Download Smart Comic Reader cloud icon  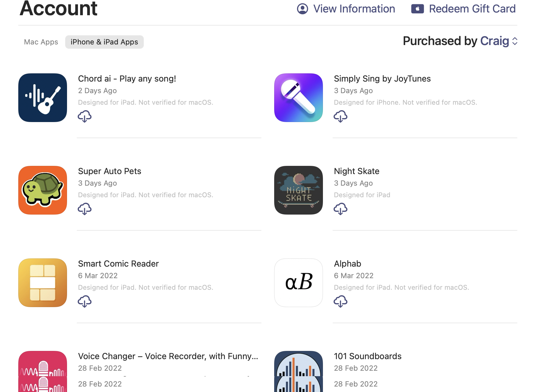(x=85, y=301)
